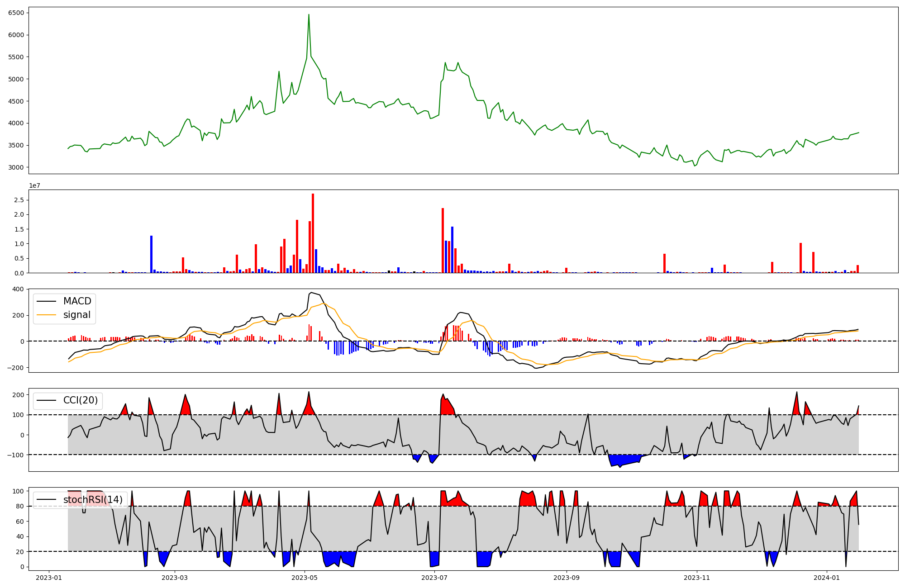Screen dimensions: 905x588
Task: Click the MACD legend label
Action: coord(77,301)
